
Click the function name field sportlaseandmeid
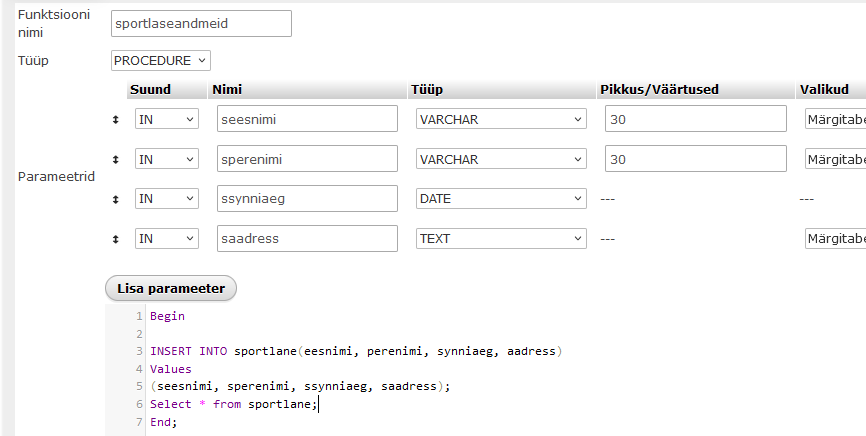click(201, 24)
